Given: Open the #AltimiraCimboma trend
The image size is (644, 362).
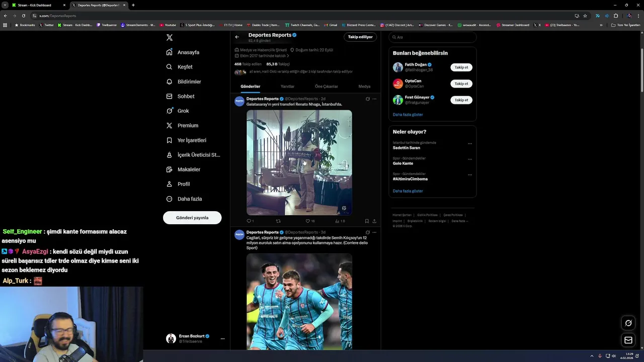Looking at the screenshot, I should point(410,179).
